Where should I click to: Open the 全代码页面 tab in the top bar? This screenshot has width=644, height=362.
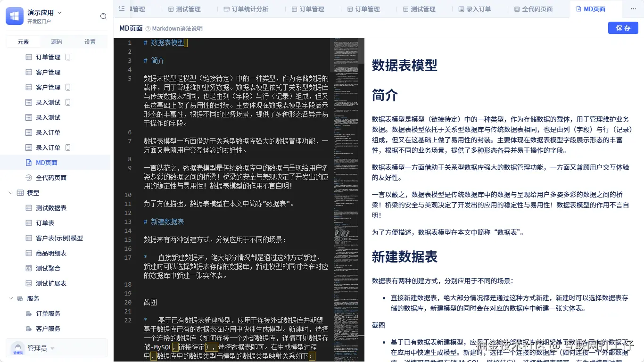[x=533, y=9]
